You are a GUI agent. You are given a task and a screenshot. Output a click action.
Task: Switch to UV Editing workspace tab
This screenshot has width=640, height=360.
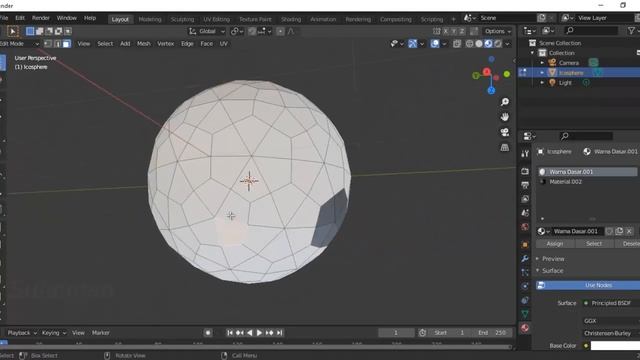(x=216, y=19)
